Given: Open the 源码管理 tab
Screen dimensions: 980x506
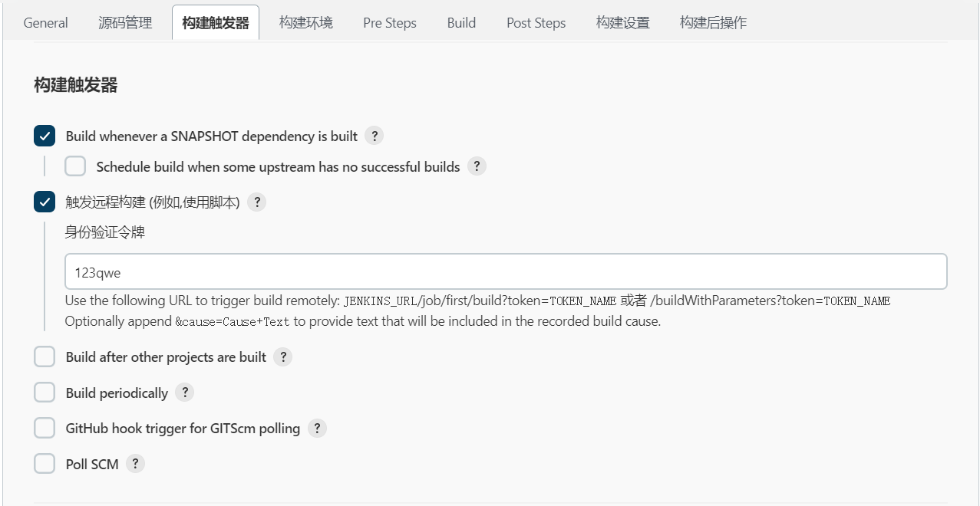Looking at the screenshot, I should pyautogui.click(x=125, y=23).
